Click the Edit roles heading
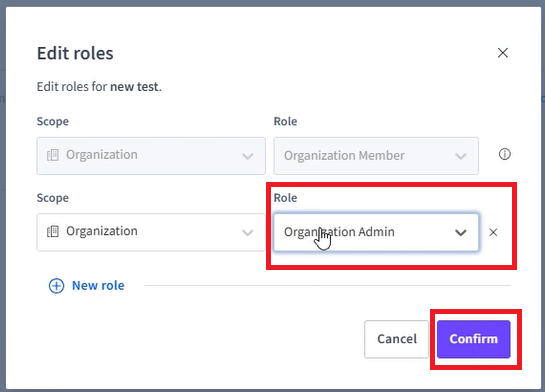This screenshot has height=392, width=545. [75, 53]
